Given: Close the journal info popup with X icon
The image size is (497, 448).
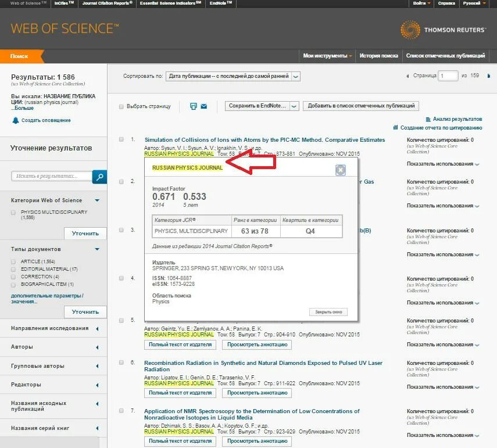Looking at the screenshot, I should pyautogui.click(x=341, y=170).
